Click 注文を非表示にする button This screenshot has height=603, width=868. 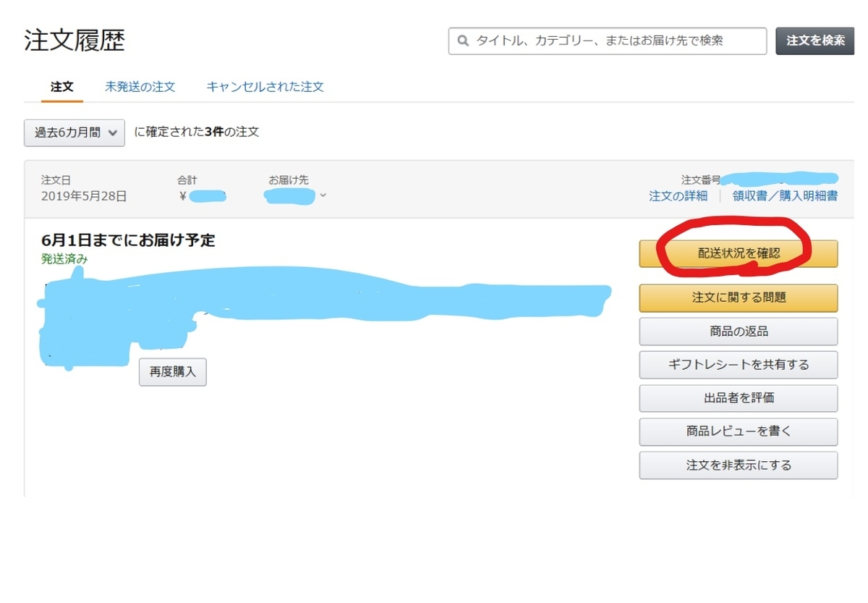pyautogui.click(x=739, y=465)
